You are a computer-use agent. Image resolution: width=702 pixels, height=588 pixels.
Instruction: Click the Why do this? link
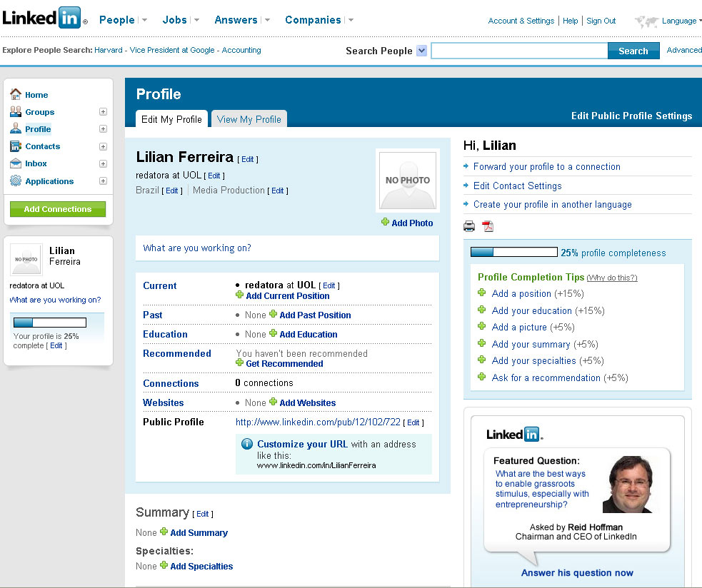(x=612, y=278)
